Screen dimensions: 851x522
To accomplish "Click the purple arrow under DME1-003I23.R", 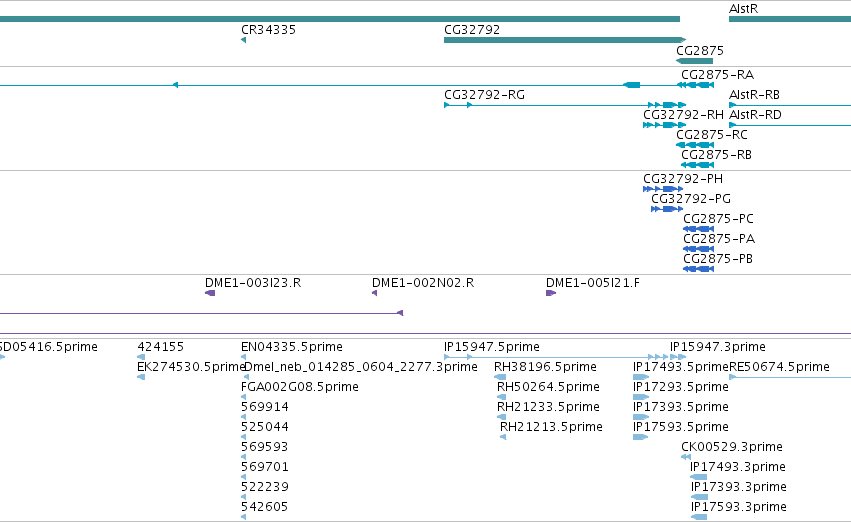I will (x=210, y=294).
